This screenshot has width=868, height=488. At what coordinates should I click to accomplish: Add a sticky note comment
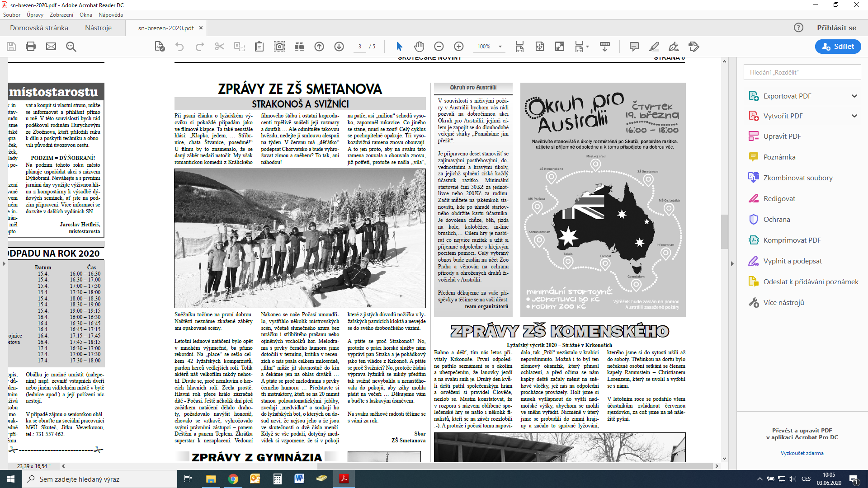[x=634, y=47]
